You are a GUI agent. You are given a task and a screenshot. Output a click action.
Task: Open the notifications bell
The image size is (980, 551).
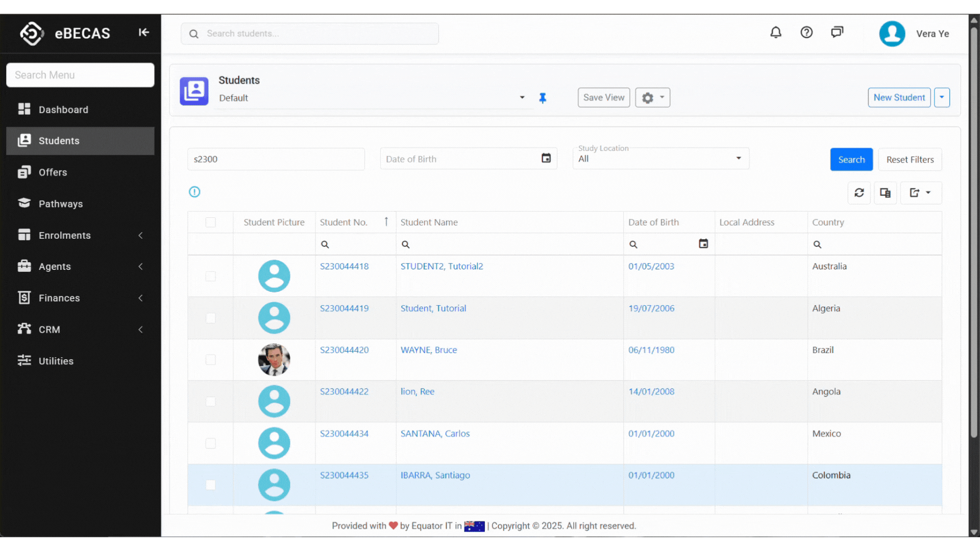point(775,33)
